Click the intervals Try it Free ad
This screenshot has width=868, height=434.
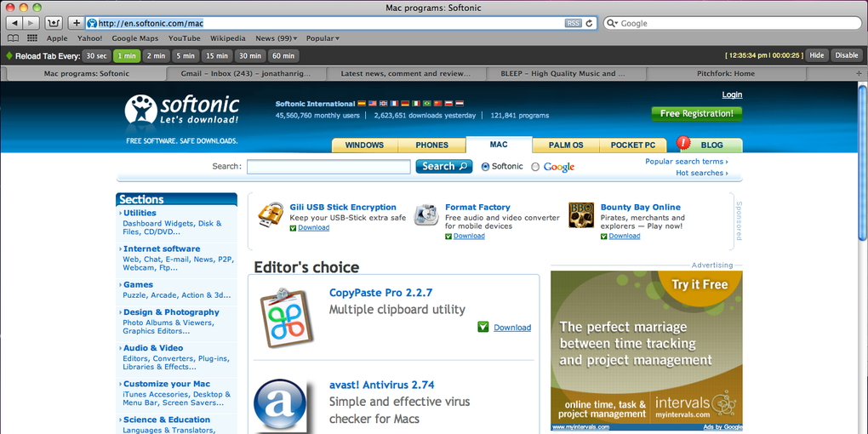coord(647,350)
